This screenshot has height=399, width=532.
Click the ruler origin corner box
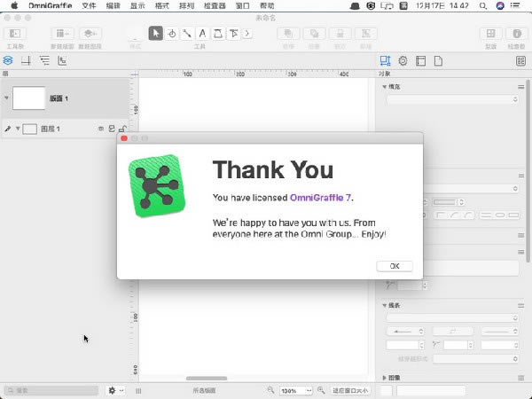(x=135, y=74)
